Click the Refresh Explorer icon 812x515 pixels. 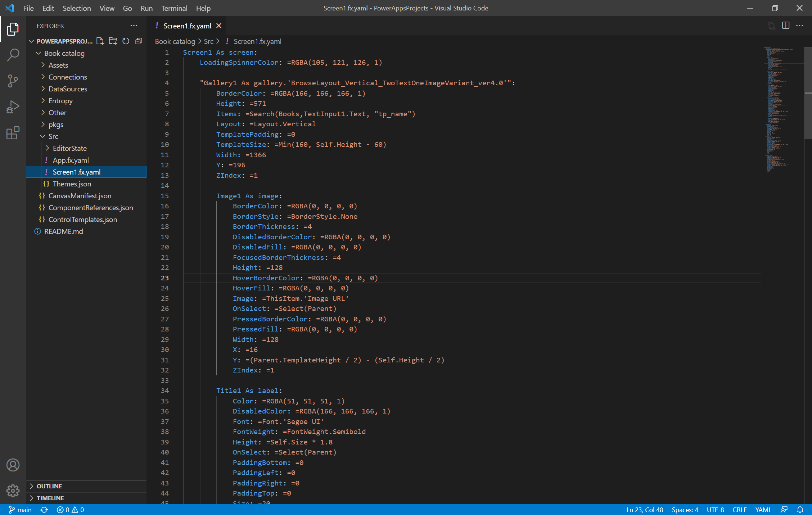coord(126,41)
